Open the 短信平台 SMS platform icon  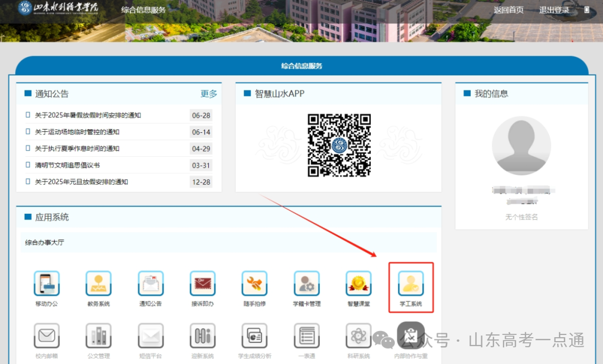[x=151, y=336]
